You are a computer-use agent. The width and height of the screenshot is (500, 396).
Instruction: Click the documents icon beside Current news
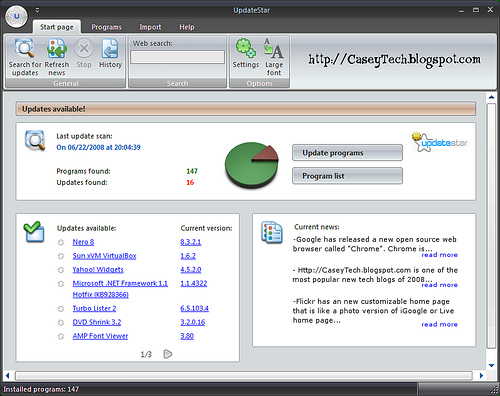[x=272, y=232]
